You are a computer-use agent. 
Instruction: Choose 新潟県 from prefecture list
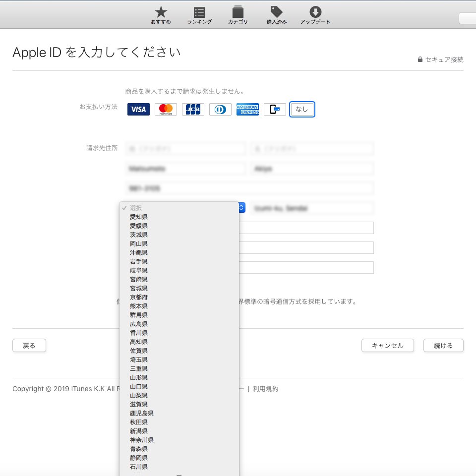click(179, 431)
